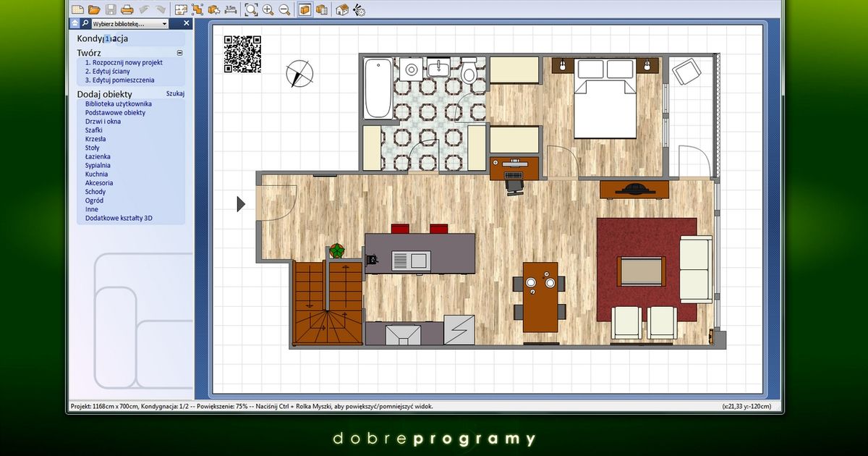Open Dodatkowe kształty 3D category
The width and height of the screenshot is (868, 456).
tap(119, 218)
